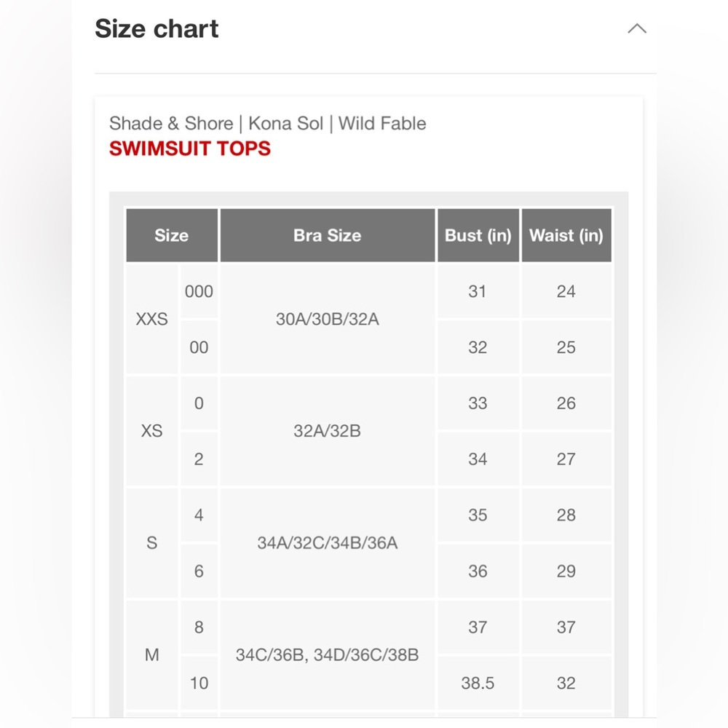The image size is (728, 728).
Task: Select the Size column header
Action: click(172, 235)
